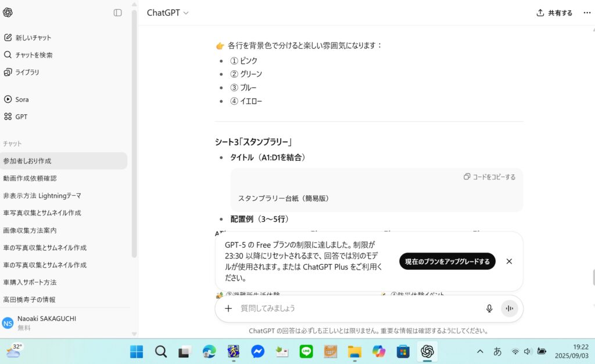Open the chat 車購入サポート方法
The width and height of the screenshot is (595, 364).
tap(30, 282)
